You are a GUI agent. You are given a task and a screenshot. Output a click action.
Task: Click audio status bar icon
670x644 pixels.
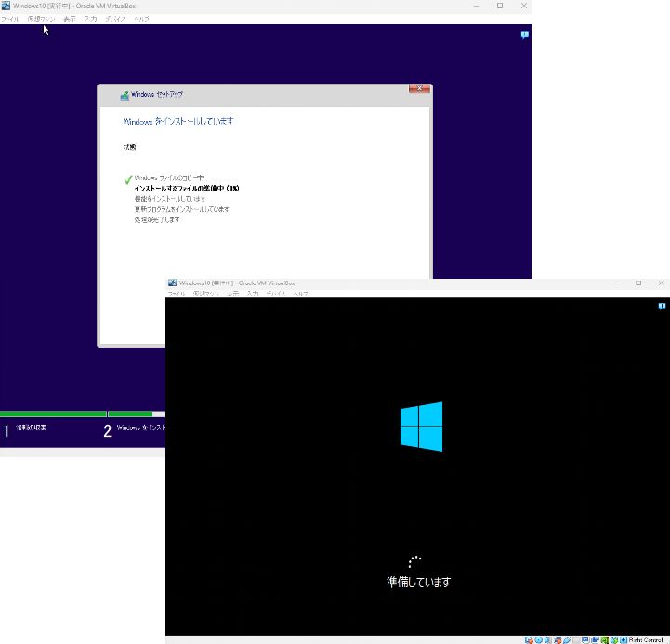click(x=547, y=639)
